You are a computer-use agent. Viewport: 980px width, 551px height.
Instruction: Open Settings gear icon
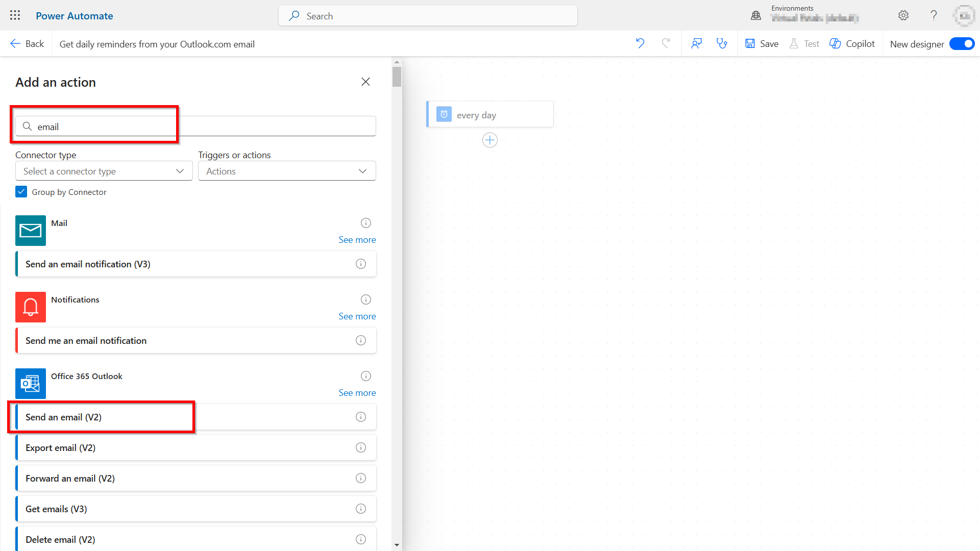903,15
